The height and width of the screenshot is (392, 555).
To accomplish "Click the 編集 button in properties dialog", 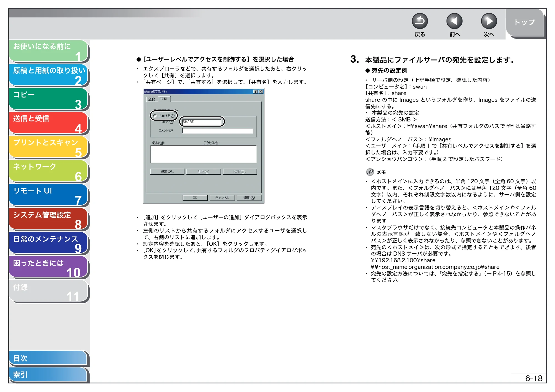I will point(240,172).
